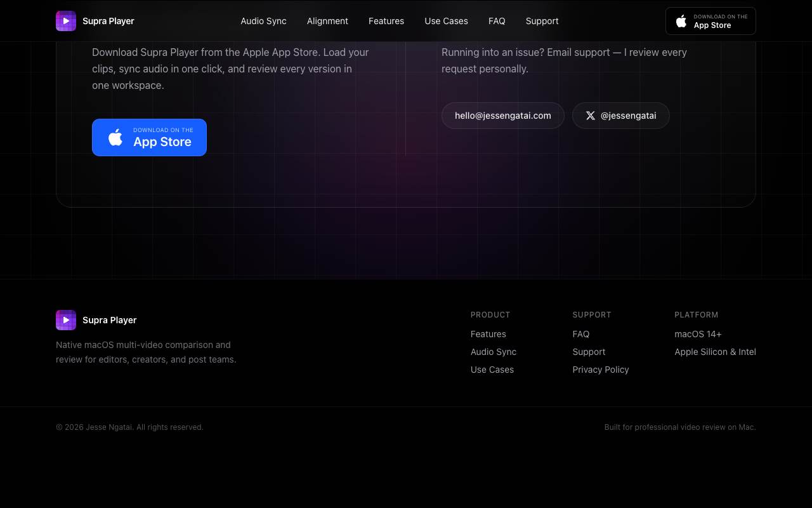Click the Supra Player brand name in header
Image resolution: width=812 pixels, height=508 pixels.
tap(108, 21)
